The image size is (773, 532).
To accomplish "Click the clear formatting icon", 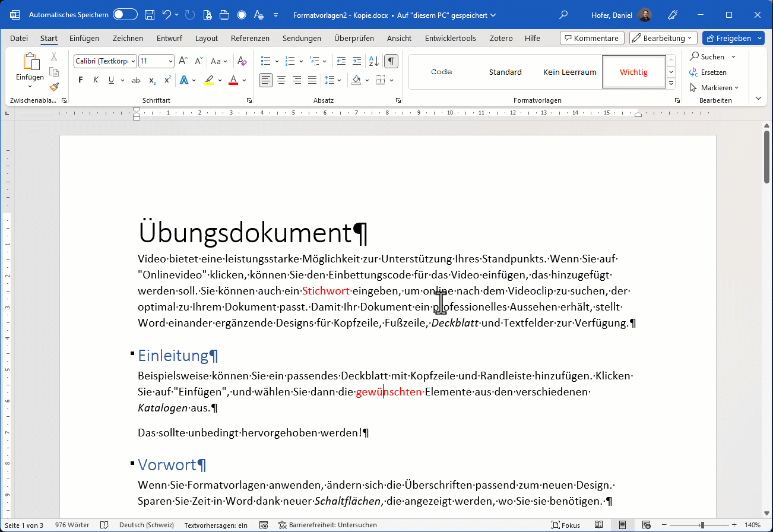I will click(x=242, y=61).
